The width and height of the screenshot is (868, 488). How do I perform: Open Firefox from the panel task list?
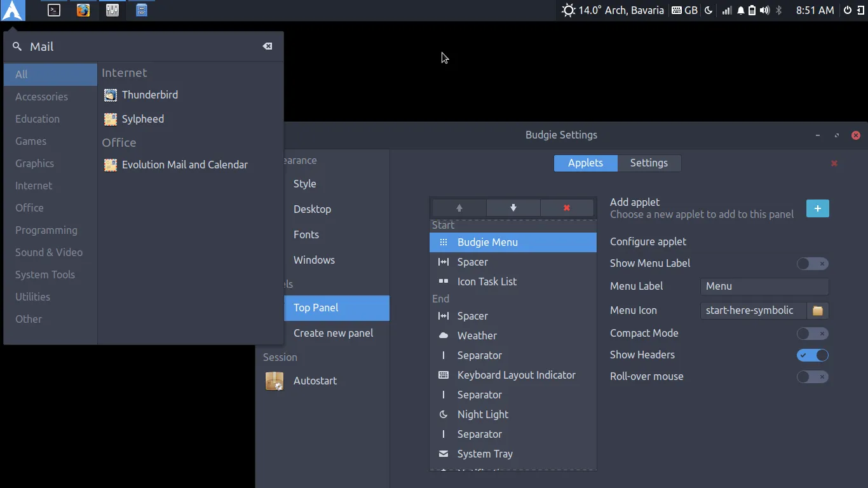click(x=83, y=10)
